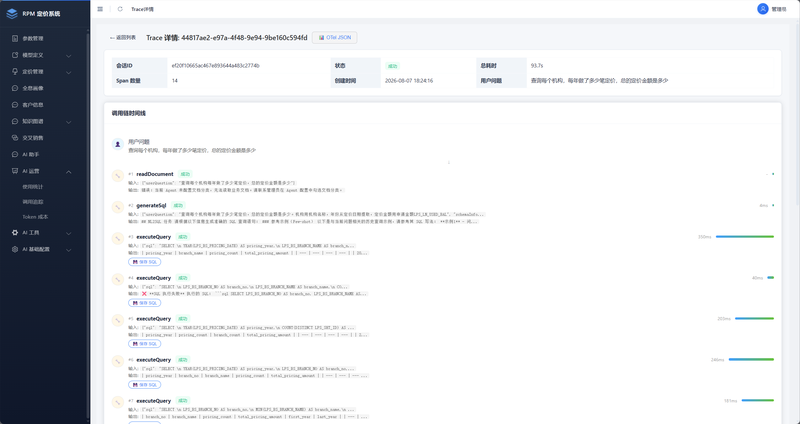Expand the 知识图谱 menu chevron
This screenshot has height=424, width=800.
(69, 121)
